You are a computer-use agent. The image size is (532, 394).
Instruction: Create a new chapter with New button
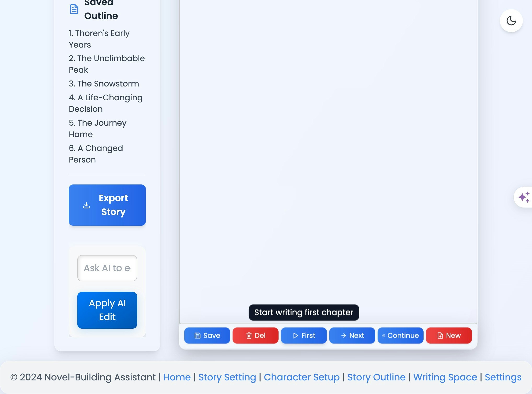(449, 335)
